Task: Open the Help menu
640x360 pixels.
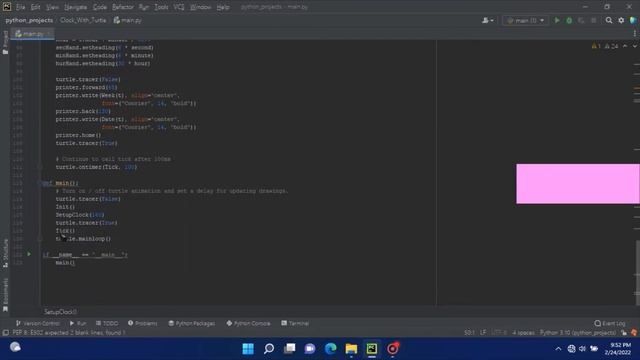Action: [x=222, y=7]
